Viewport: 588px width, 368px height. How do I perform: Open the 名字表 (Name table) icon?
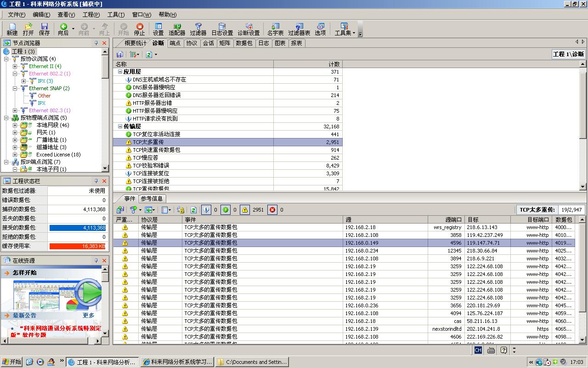tap(275, 29)
